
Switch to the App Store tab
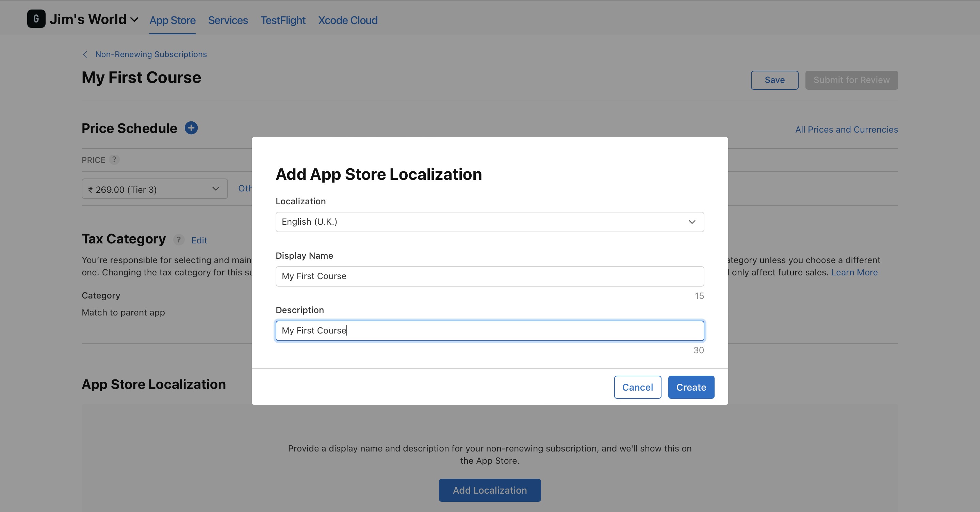point(172,20)
